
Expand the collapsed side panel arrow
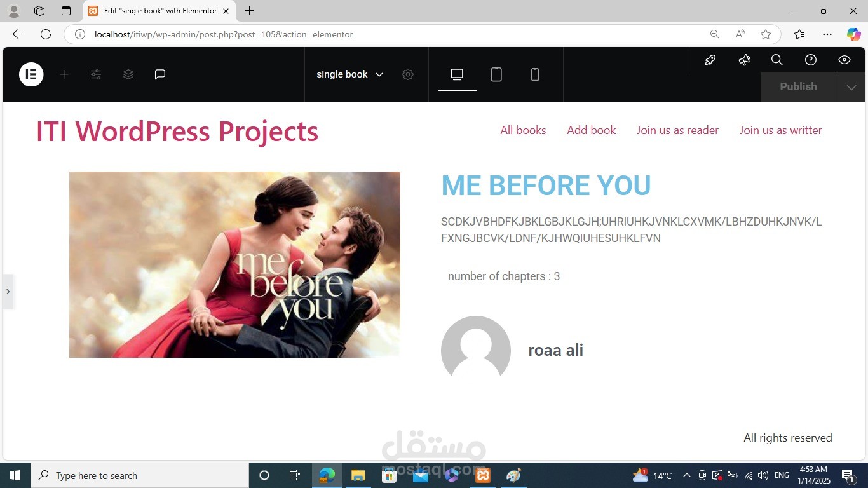pyautogui.click(x=8, y=292)
